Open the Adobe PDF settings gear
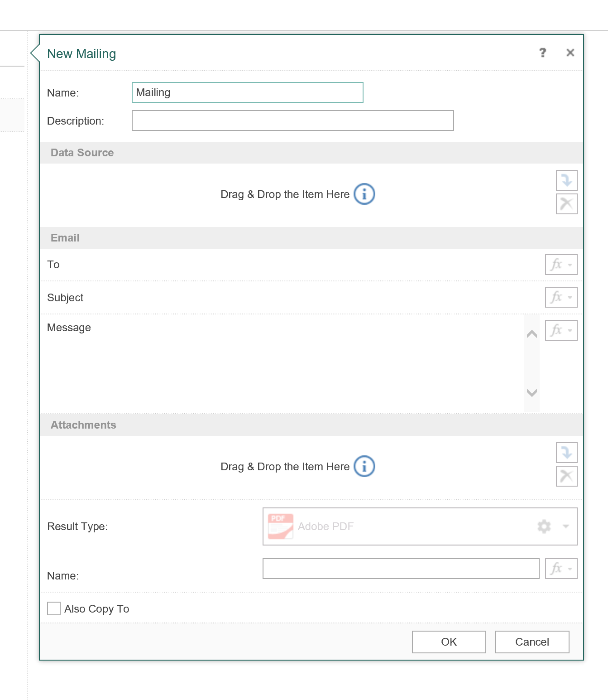The height and width of the screenshot is (700, 608). coord(544,526)
